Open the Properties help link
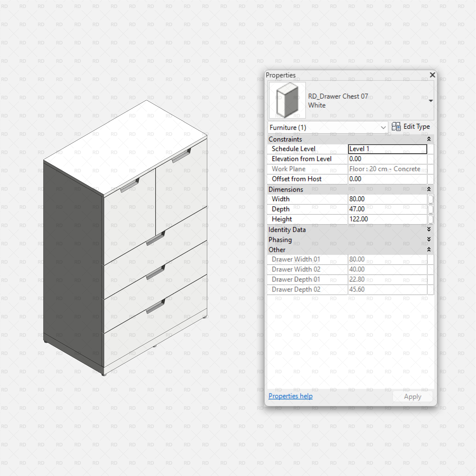The height and width of the screenshot is (476, 476). [291, 396]
